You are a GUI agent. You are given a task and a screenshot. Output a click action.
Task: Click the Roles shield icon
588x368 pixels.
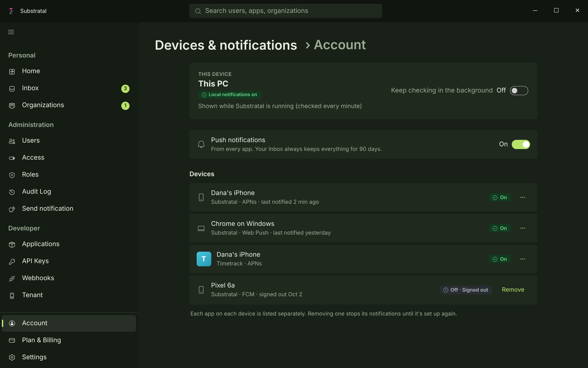(x=12, y=175)
